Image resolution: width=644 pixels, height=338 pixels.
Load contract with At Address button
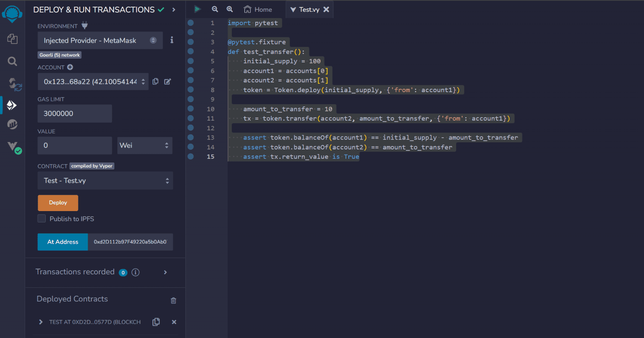tap(62, 242)
